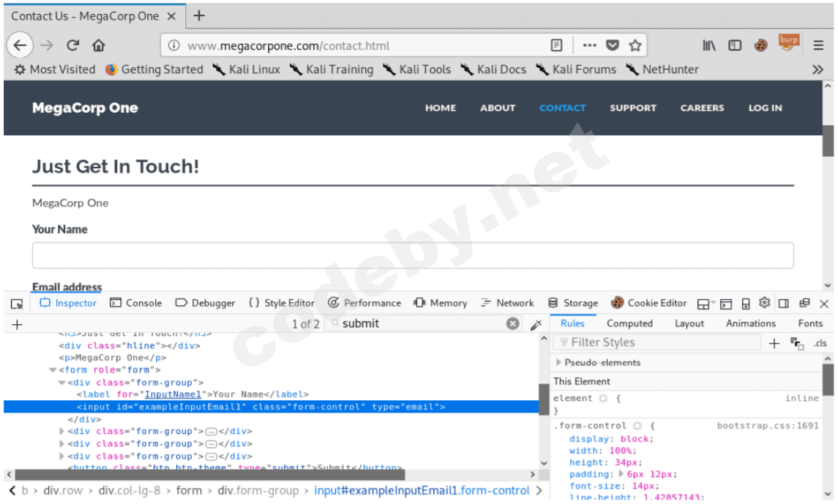Viewport: 838px width, 504px height.
Task: Open the Network tab
Action: [x=507, y=304]
